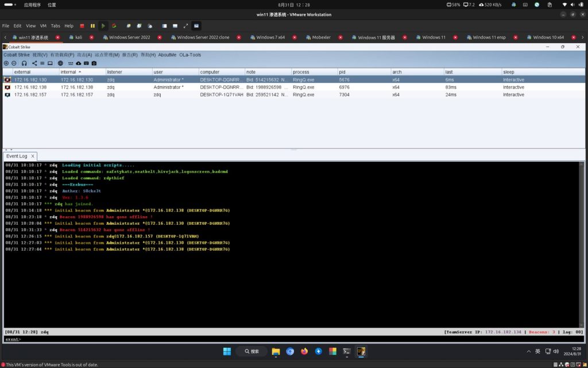Close the Windows 10 x64 VM tab
The height and width of the screenshot is (368, 588).
coord(574,37)
